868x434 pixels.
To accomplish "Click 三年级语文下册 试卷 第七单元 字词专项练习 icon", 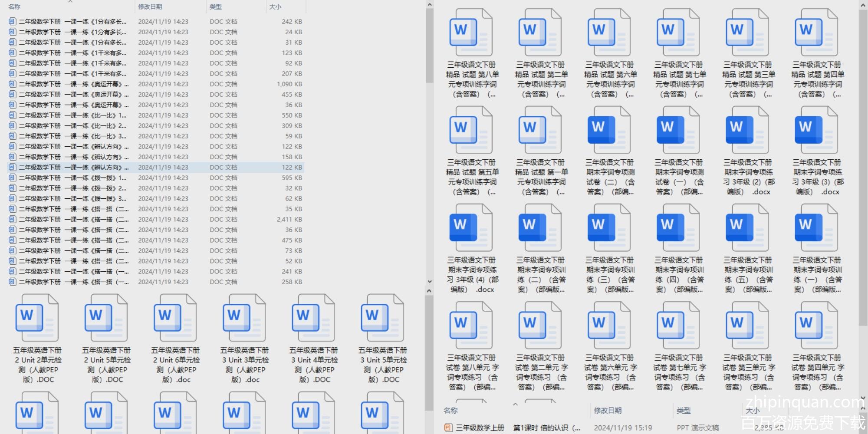I will (678, 325).
